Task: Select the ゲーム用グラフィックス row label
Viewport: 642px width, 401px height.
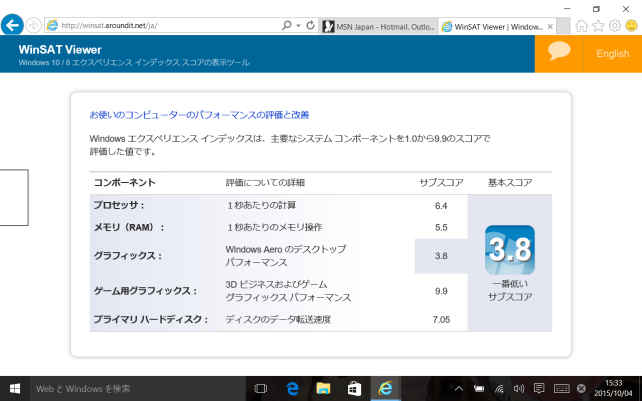Action: point(145,291)
